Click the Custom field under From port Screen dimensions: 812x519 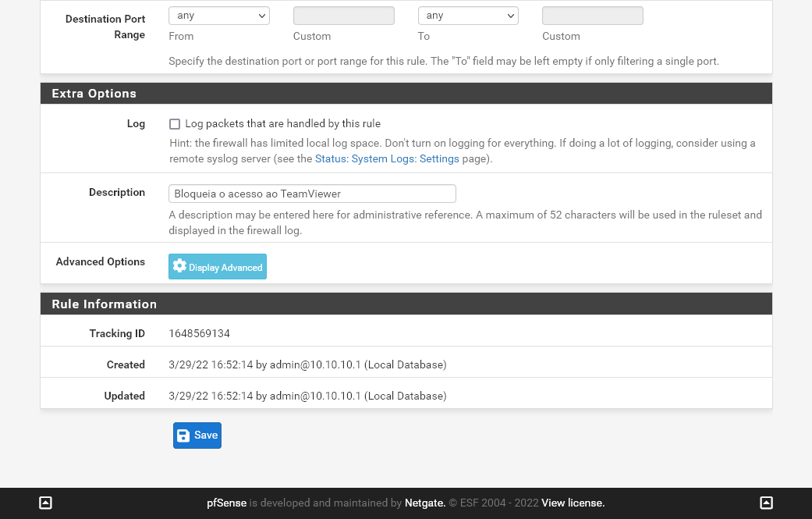343,16
